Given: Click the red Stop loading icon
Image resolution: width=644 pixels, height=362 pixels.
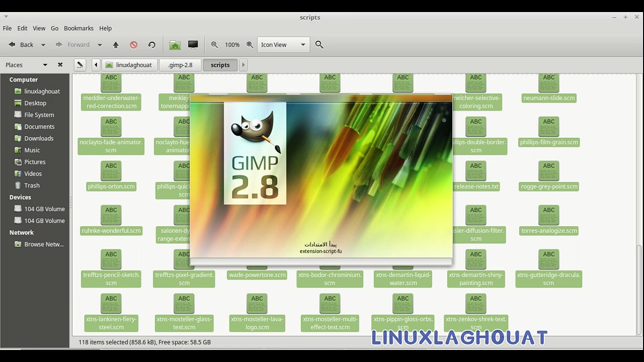Looking at the screenshot, I should (133, 45).
